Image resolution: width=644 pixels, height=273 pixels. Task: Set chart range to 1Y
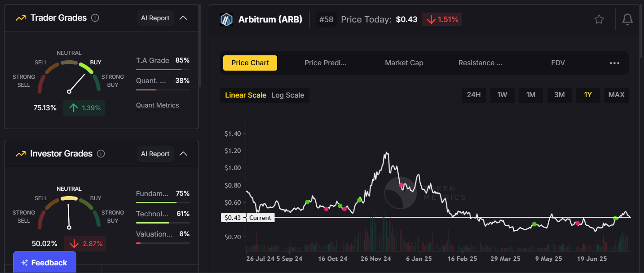pyautogui.click(x=588, y=95)
